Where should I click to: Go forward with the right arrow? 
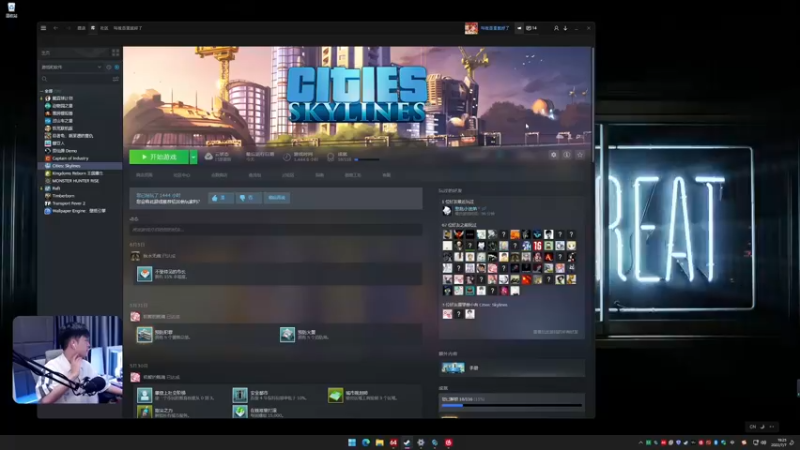click(68, 28)
